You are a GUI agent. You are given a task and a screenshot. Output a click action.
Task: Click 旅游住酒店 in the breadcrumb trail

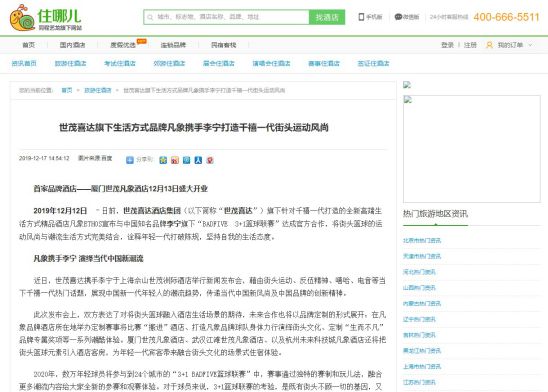point(98,90)
